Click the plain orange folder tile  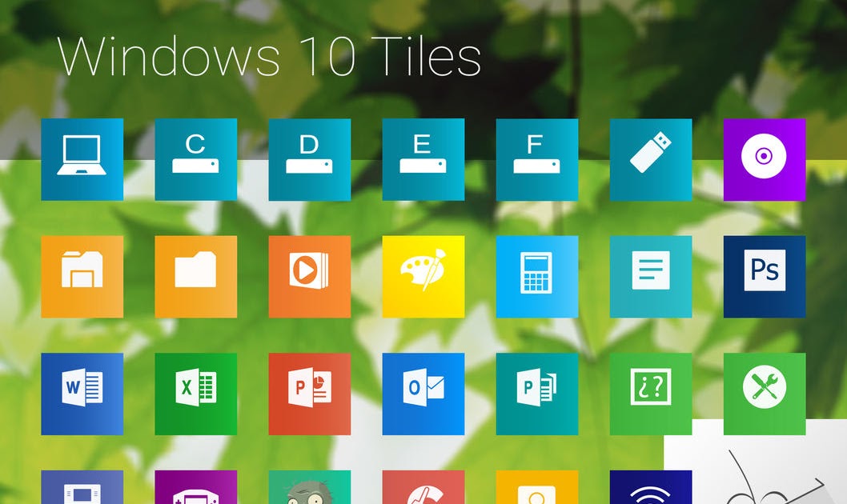coord(195,276)
